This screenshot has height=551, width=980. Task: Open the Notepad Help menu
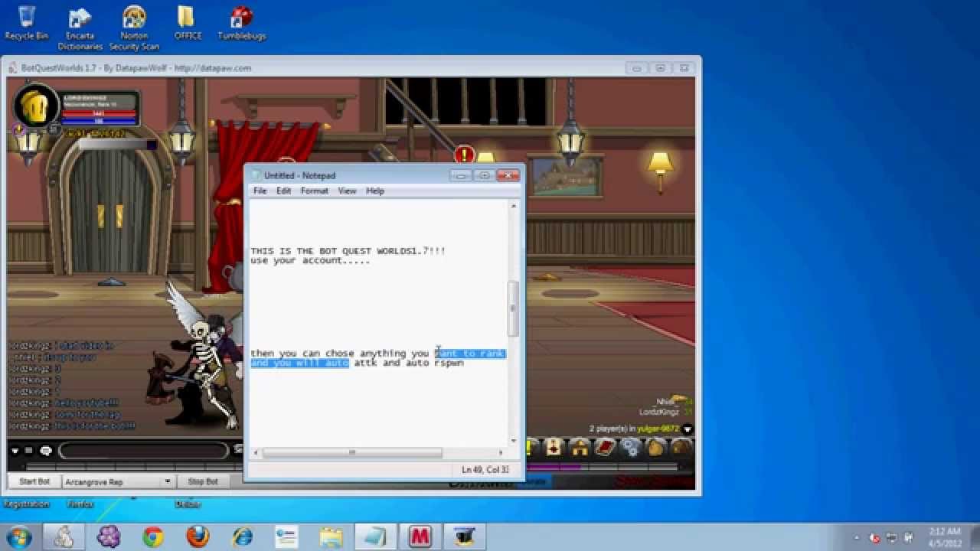(375, 191)
